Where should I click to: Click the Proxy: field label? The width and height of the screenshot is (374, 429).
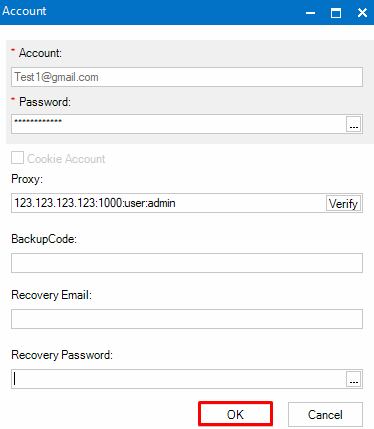(27, 179)
